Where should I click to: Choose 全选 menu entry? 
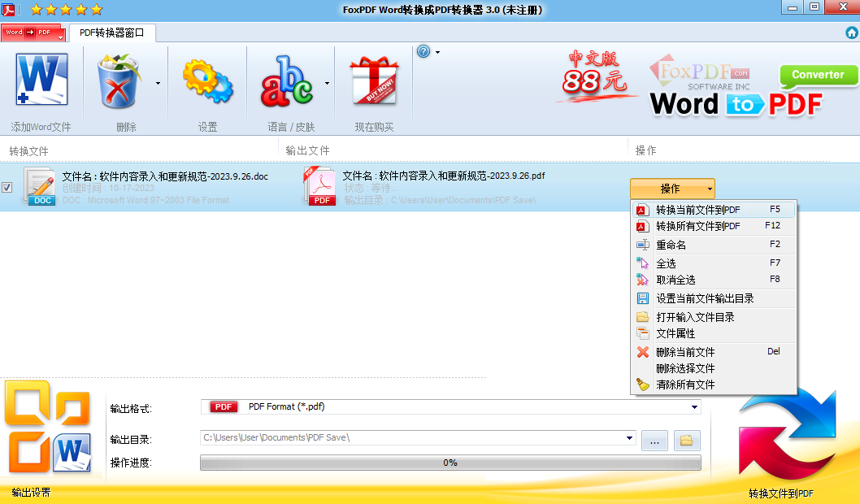[714, 263]
